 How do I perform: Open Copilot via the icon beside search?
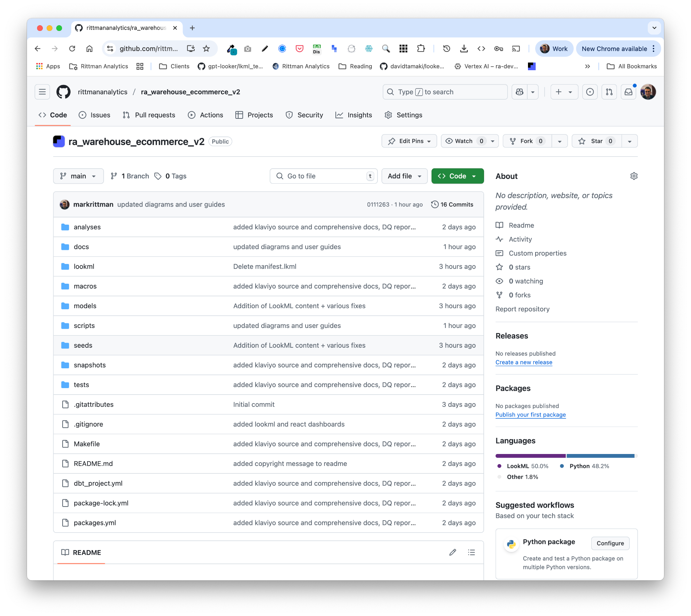[519, 92]
